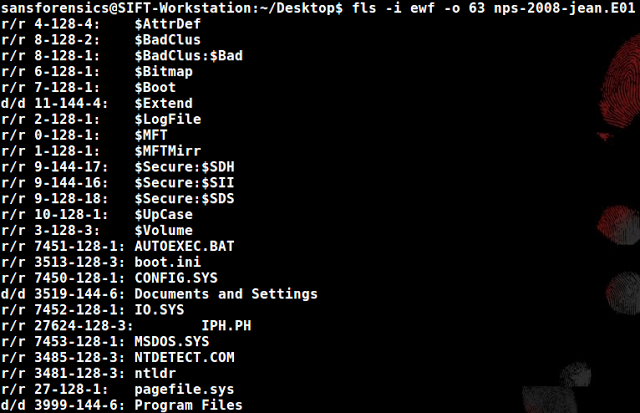
Task: Click the boot.ini file name
Action: 168,262
